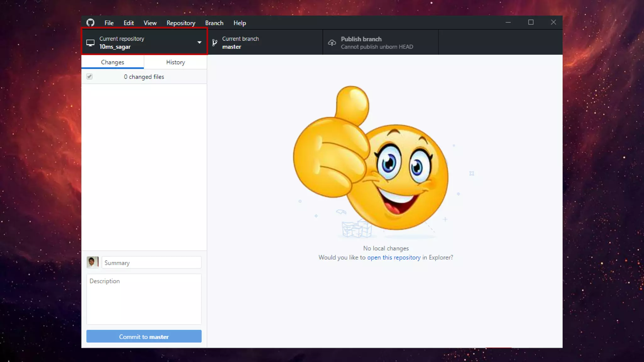Expand the Current repository dropdown arrow
The width and height of the screenshot is (644, 362).
click(199, 42)
